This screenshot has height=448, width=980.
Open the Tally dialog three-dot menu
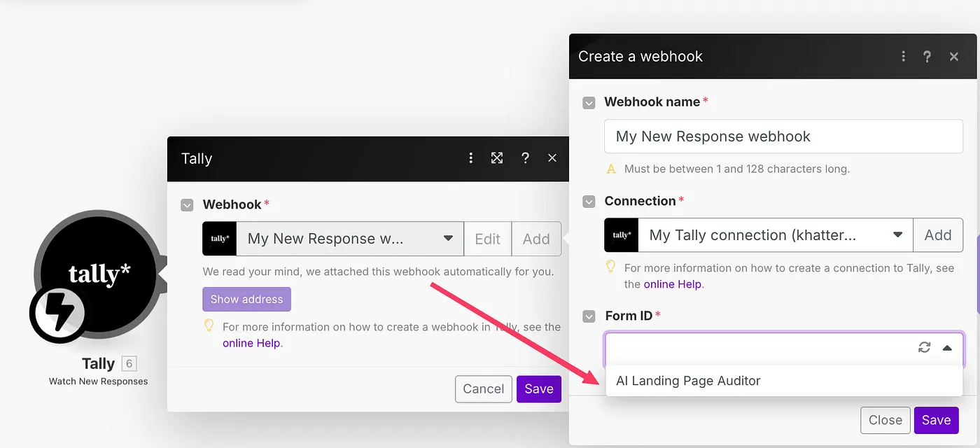[471, 158]
